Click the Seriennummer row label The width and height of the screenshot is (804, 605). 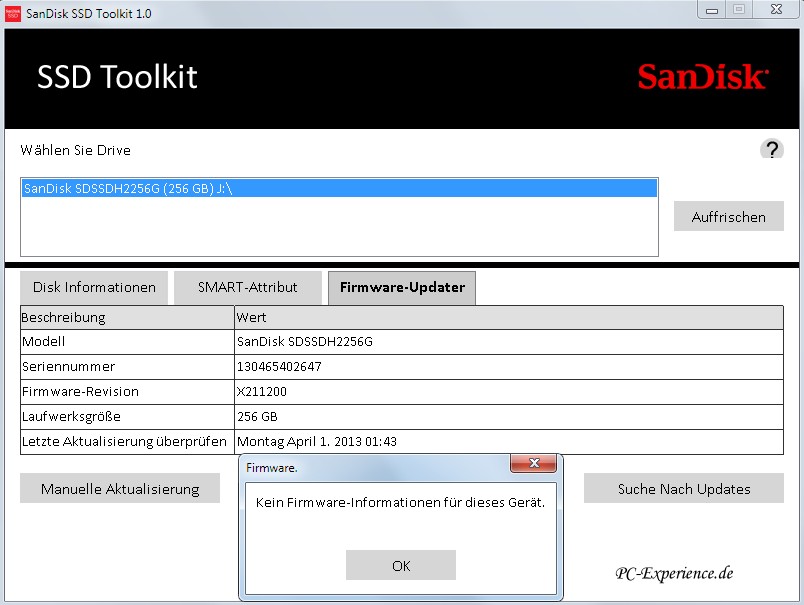[68, 367]
